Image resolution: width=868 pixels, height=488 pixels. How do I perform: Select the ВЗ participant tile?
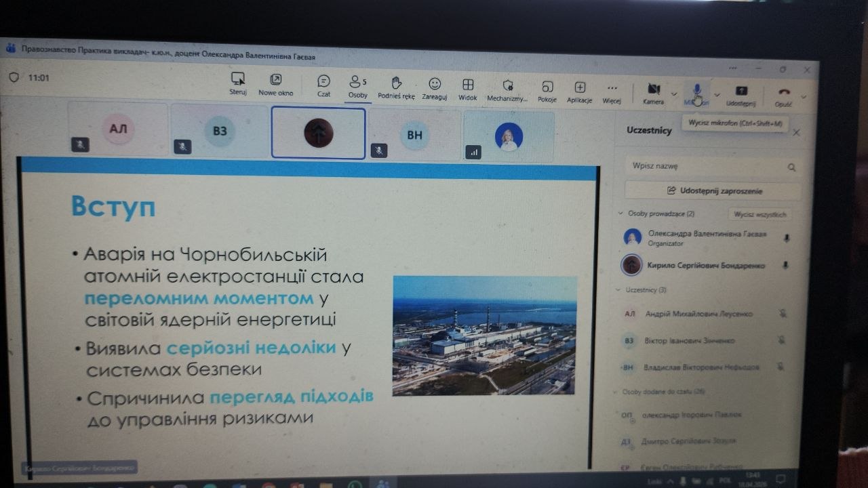click(x=220, y=130)
